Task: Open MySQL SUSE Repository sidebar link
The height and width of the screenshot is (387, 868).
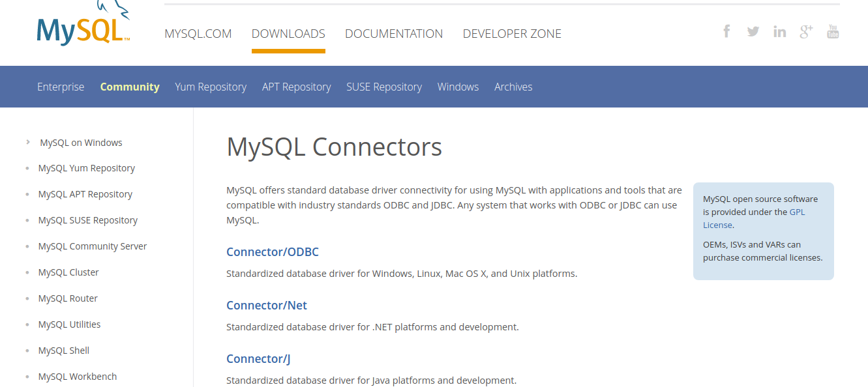Action: click(x=88, y=220)
